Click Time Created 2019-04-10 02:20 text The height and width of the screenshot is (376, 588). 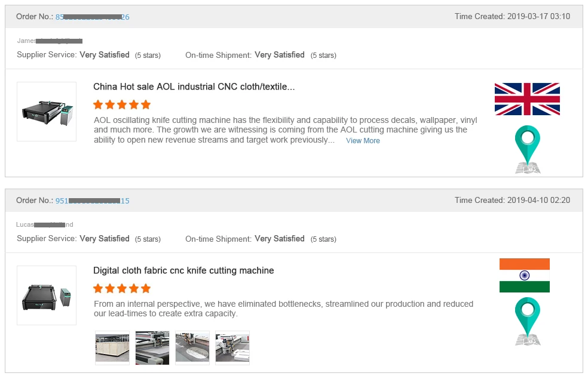coord(512,201)
